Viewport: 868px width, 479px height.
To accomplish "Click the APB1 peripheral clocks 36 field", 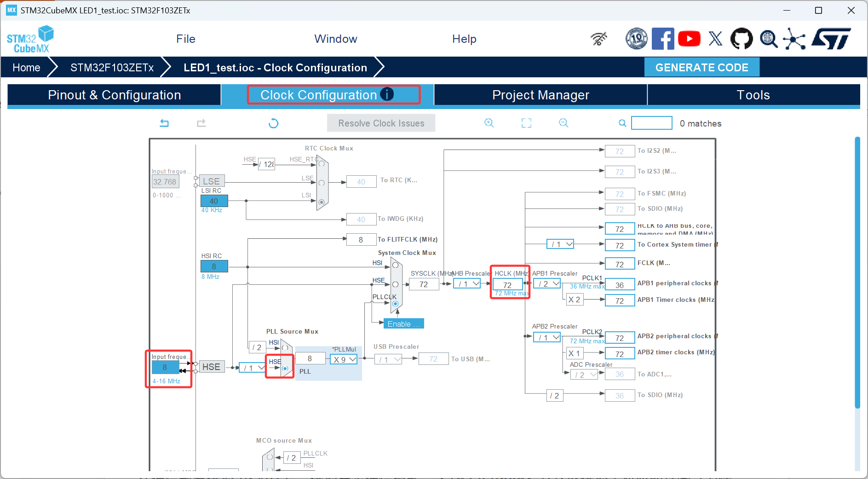I will click(x=620, y=285).
